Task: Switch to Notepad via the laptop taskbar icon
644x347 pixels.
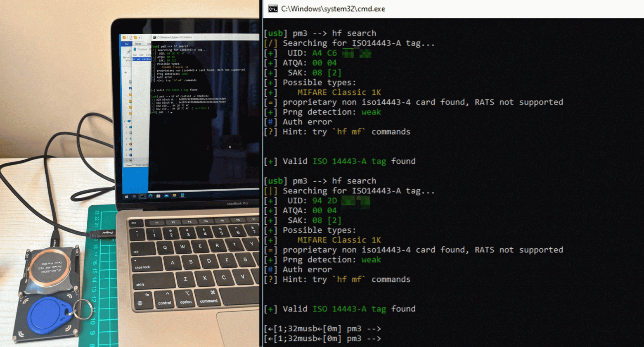Action: pos(182,195)
